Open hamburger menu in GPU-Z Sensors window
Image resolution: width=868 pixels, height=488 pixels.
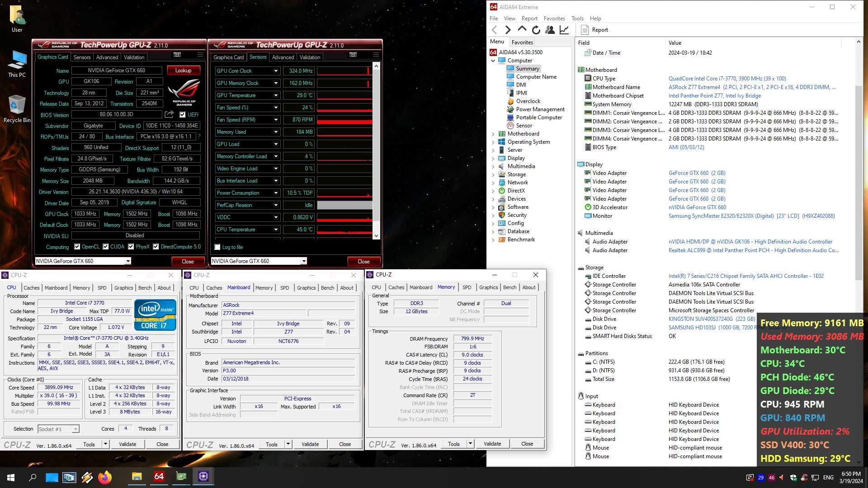point(376,55)
